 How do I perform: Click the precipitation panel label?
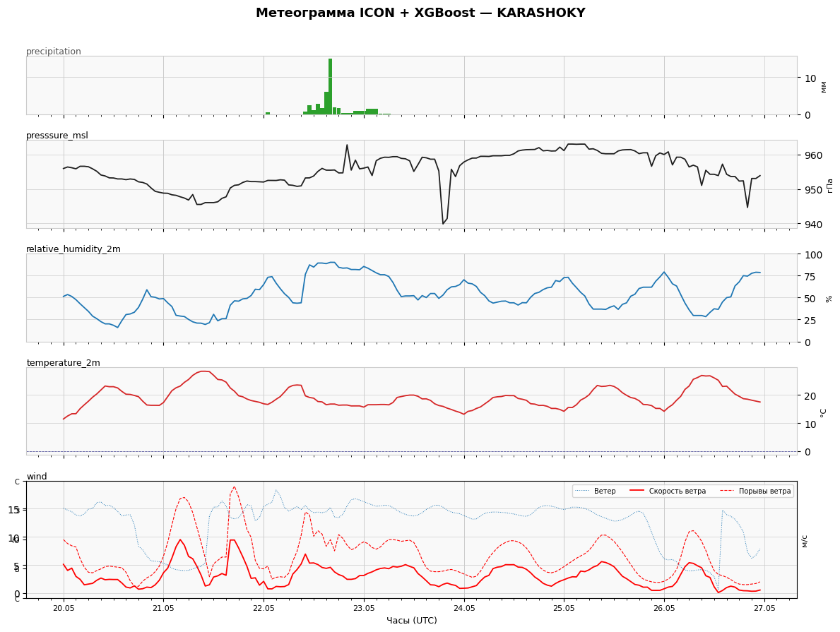(54, 52)
